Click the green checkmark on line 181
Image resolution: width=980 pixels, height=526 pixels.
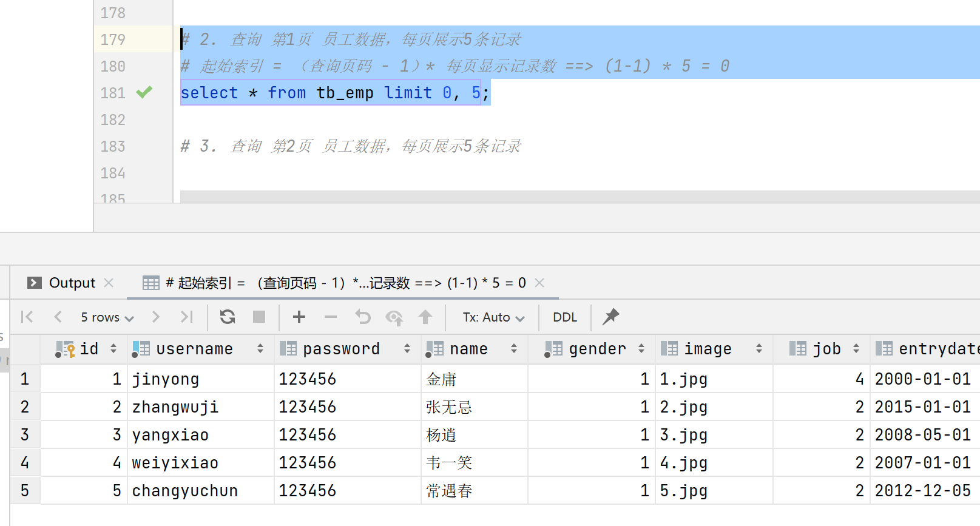tap(144, 92)
